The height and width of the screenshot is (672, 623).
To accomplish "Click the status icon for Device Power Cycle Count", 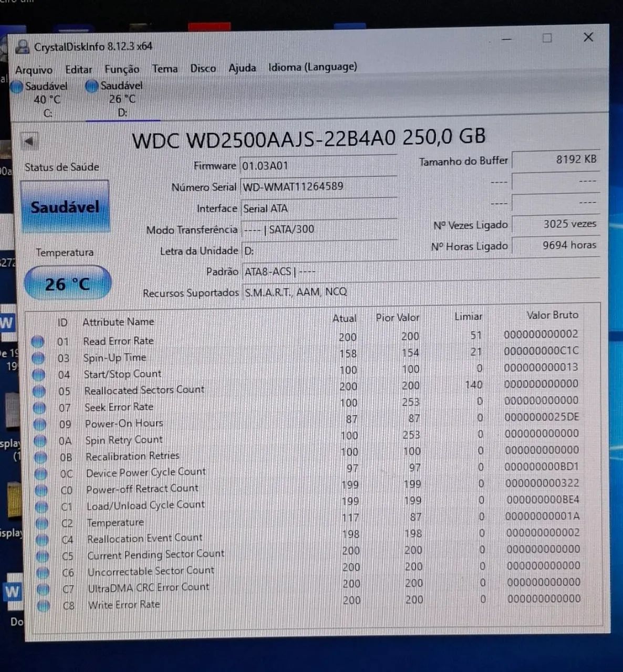I will pyautogui.click(x=41, y=474).
